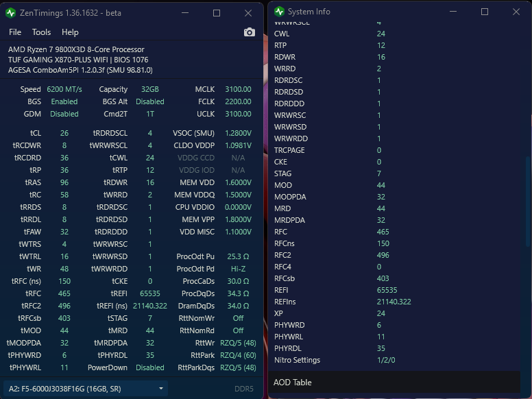Click the AGESA ComboAm5PI version line
The width and height of the screenshot is (532, 399).
coord(80,70)
